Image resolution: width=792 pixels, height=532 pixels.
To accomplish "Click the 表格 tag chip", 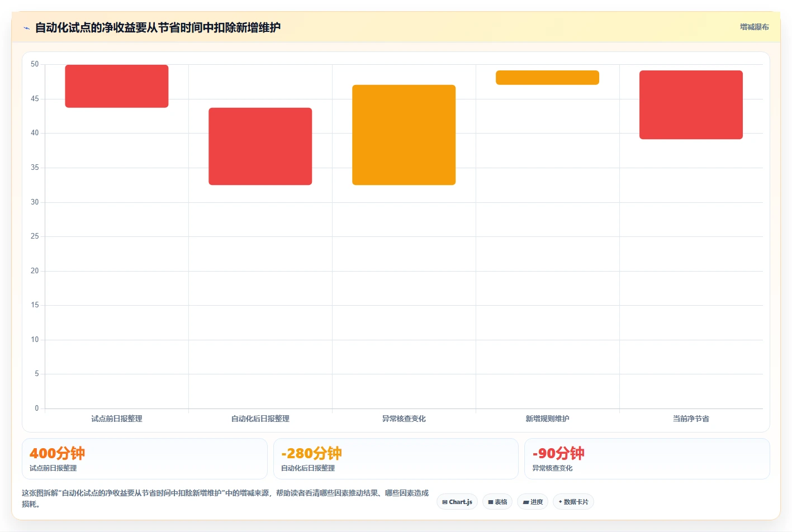I will pos(497,502).
